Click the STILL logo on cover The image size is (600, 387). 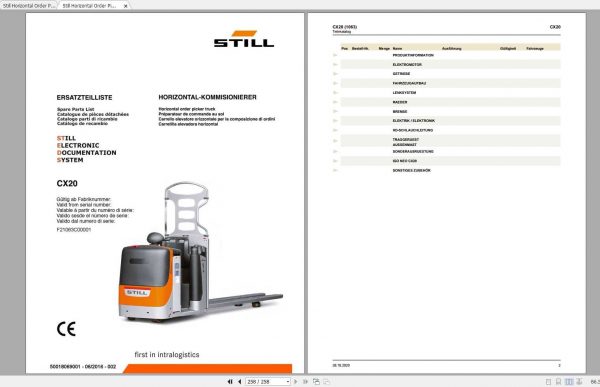[x=244, y=39]
